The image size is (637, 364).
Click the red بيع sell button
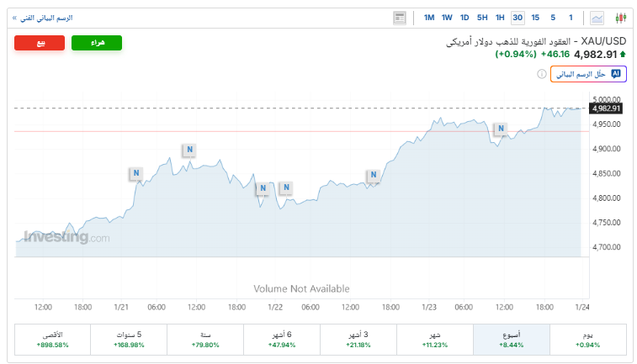[40, 43]
